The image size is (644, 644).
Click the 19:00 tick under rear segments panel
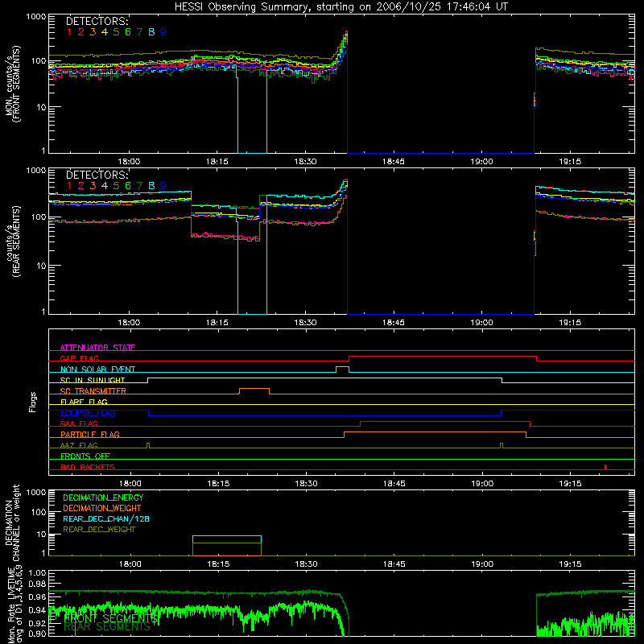tap(481, 323)
